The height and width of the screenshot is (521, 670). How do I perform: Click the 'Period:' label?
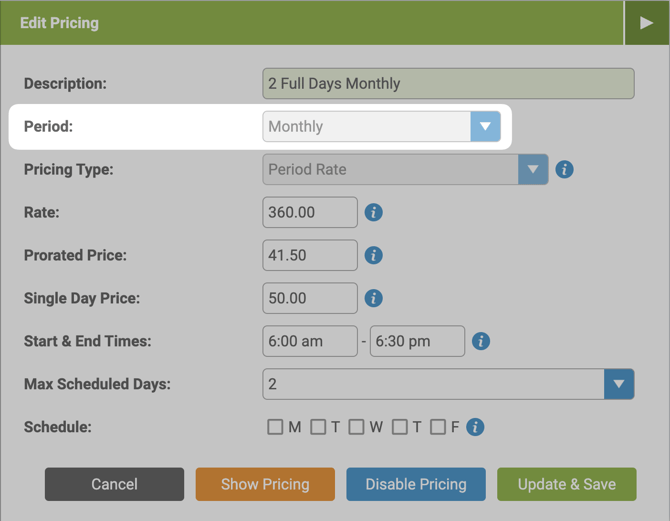(48, 127)
